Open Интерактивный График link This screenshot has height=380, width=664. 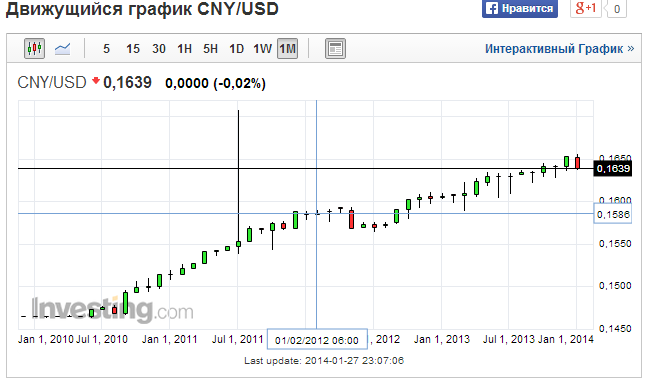(x=559, y=49)
